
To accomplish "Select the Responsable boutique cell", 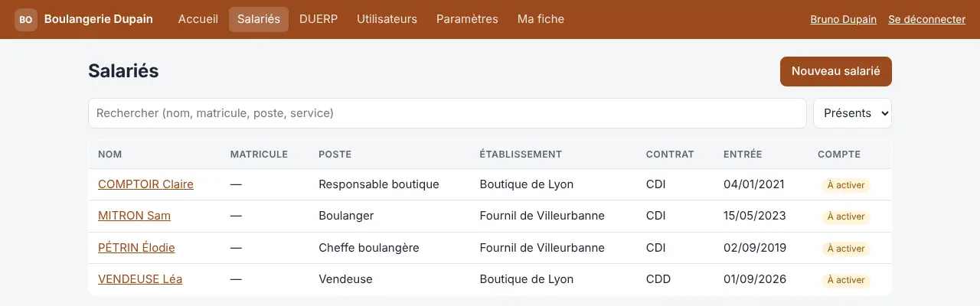I will (x=379, y=184).
